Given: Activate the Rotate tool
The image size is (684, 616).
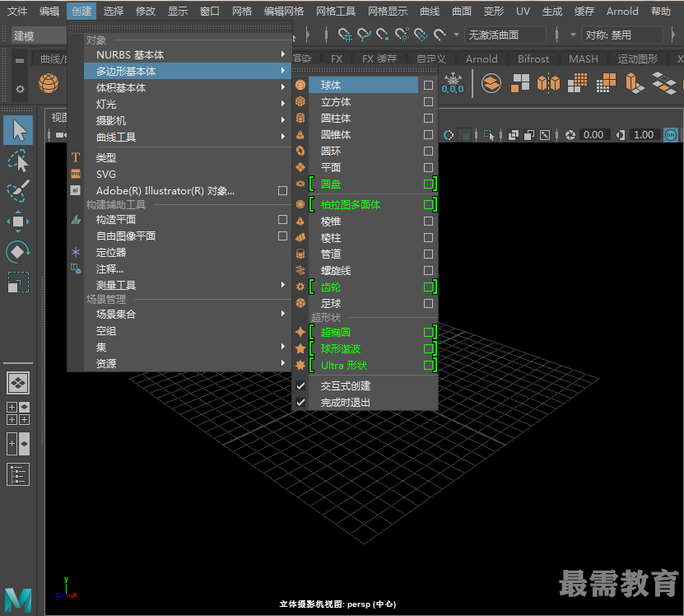Looking at the screenshot, I should (x=18, y=252).
